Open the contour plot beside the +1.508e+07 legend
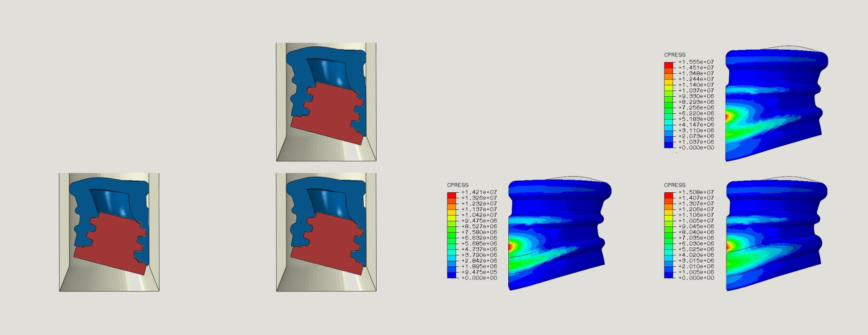 coord(776,233)
